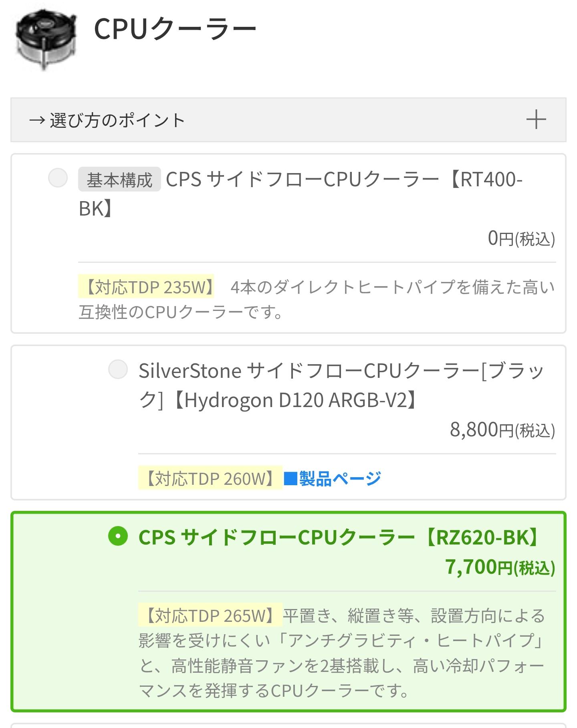Choose the SilverStone Hydrogon D120 radio button

118,369
